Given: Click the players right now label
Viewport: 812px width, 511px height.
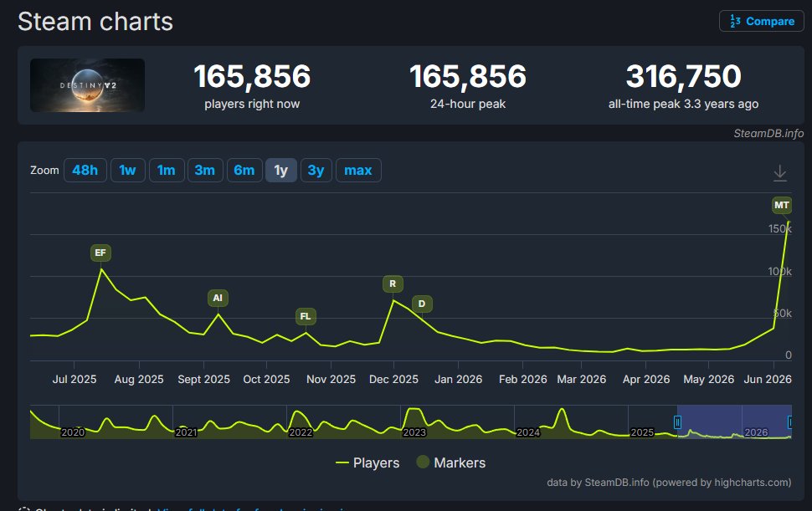Looking at the screenshot, I should pyautogui.click(x=252, y=104).
